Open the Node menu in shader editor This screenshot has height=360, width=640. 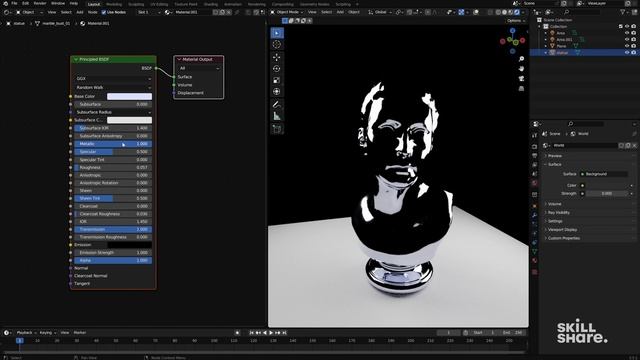pyautogui.click(x=93, y=12)
